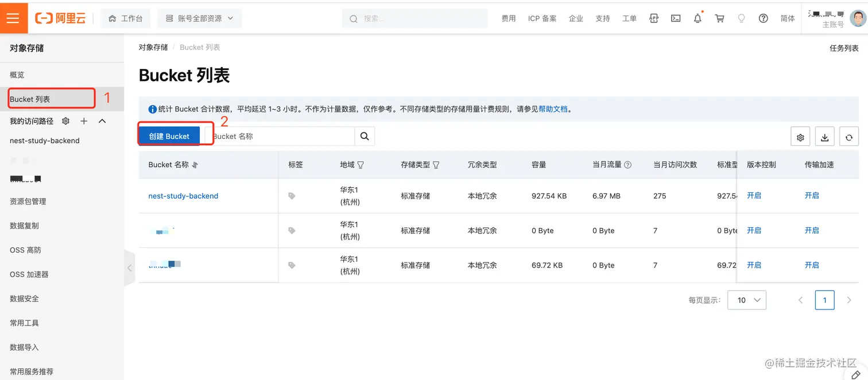Collapse the sidebar with arrow handle
This screenshot has height=380, width=868.
pyautogui.click(x=130, y=267)
